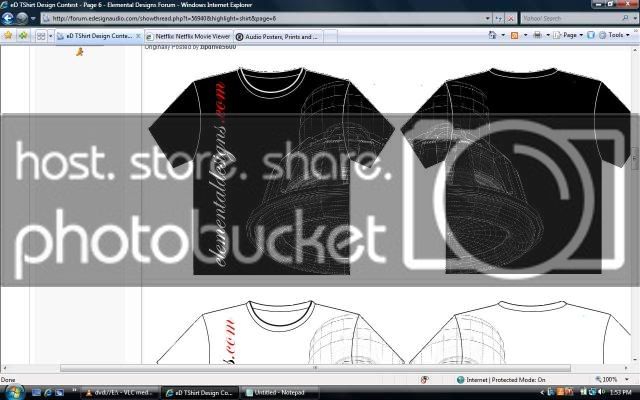Click the Done status text
640x400 pixels.
click(x=8, y=380)
